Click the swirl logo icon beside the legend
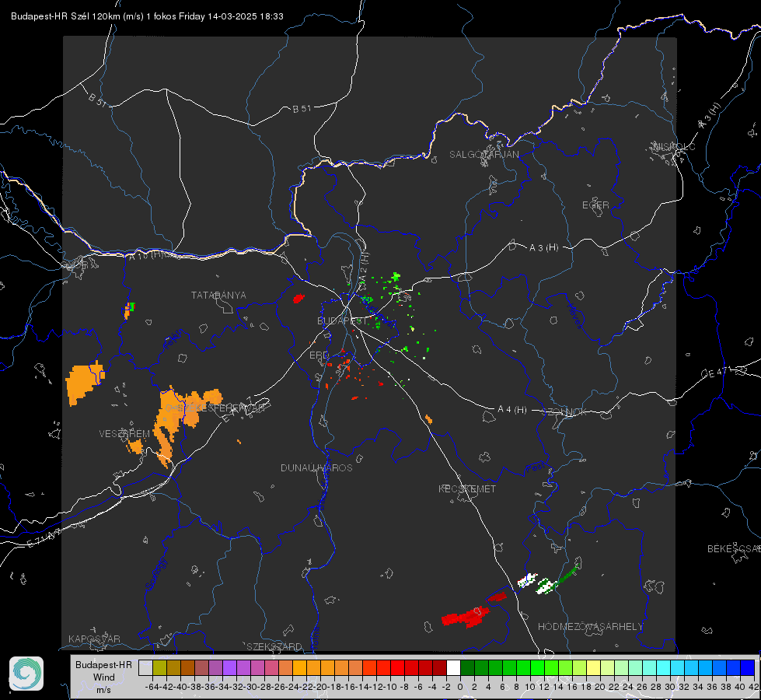This screenshot has width=761, height=700. [26, 674]
